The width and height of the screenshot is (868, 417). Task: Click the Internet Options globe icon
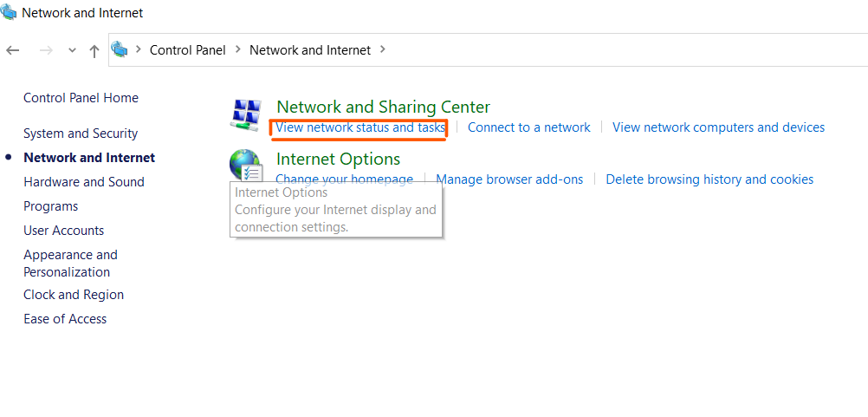point(244,163)
